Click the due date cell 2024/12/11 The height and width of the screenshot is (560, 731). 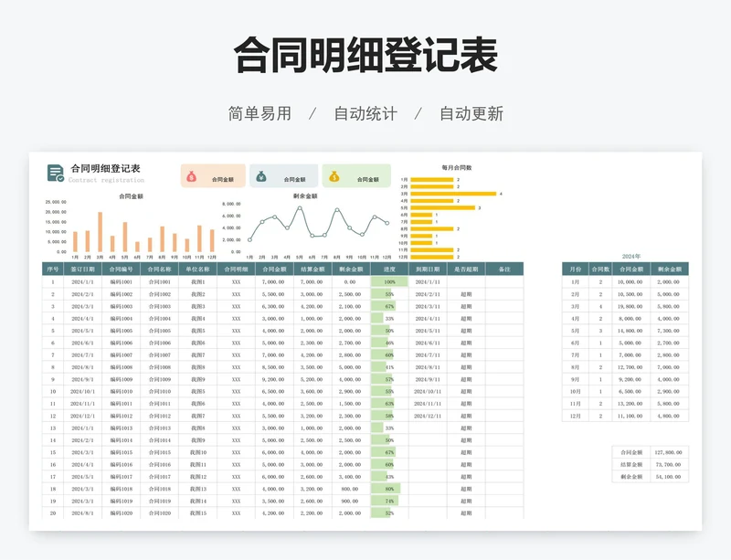tap(428, 416)
